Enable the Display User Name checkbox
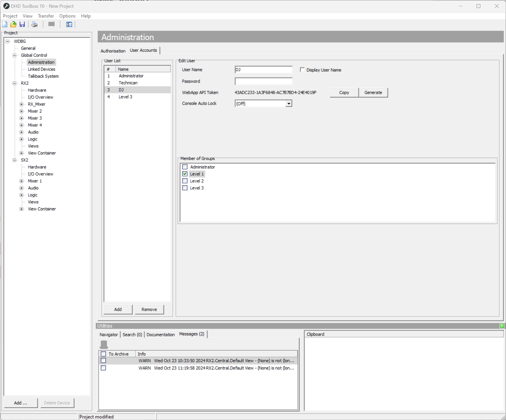The image size is (506, 420). [x=302, y=70]
